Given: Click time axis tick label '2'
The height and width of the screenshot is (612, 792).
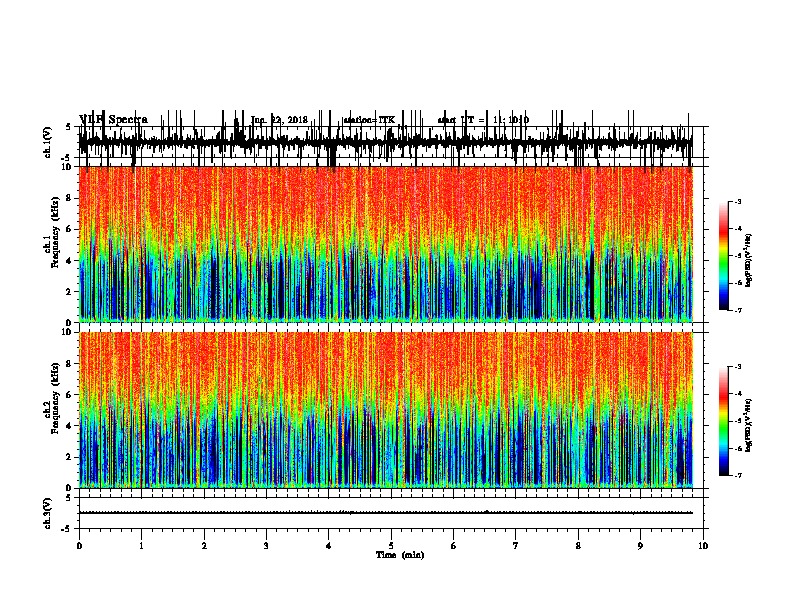Looking at the screenshot, I should 204,546.
